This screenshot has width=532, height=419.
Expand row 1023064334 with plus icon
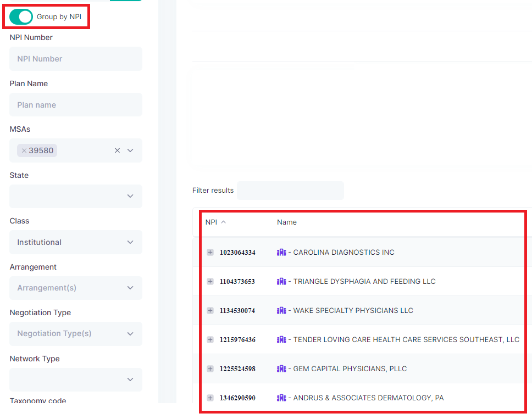pyautogui.click(x=210, y=252)
